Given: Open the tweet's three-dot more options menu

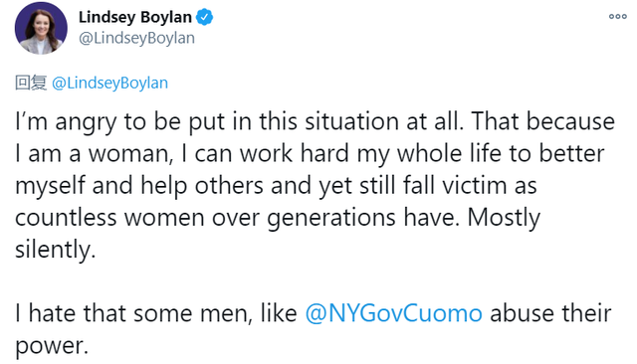Looking at the screenshot, I should 617,17.
